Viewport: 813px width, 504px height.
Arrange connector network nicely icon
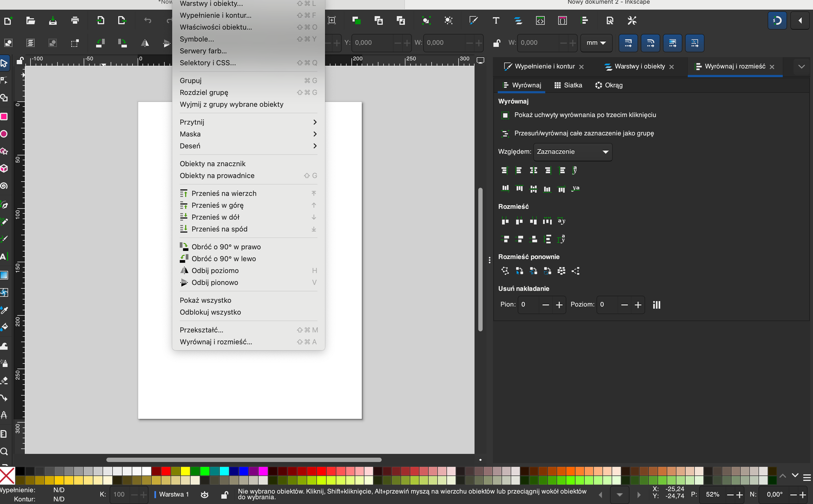pyautogui.click(x=505, y=271)
